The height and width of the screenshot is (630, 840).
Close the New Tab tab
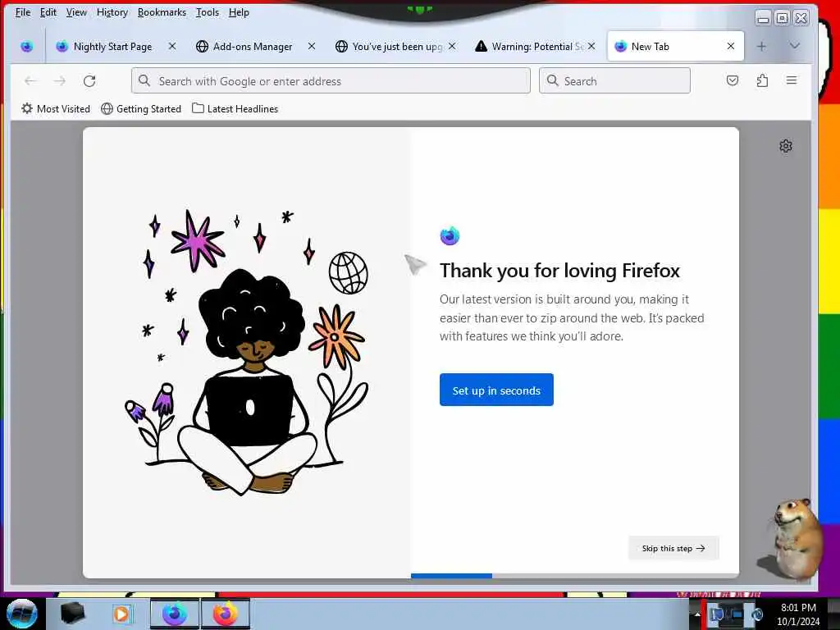731,47
